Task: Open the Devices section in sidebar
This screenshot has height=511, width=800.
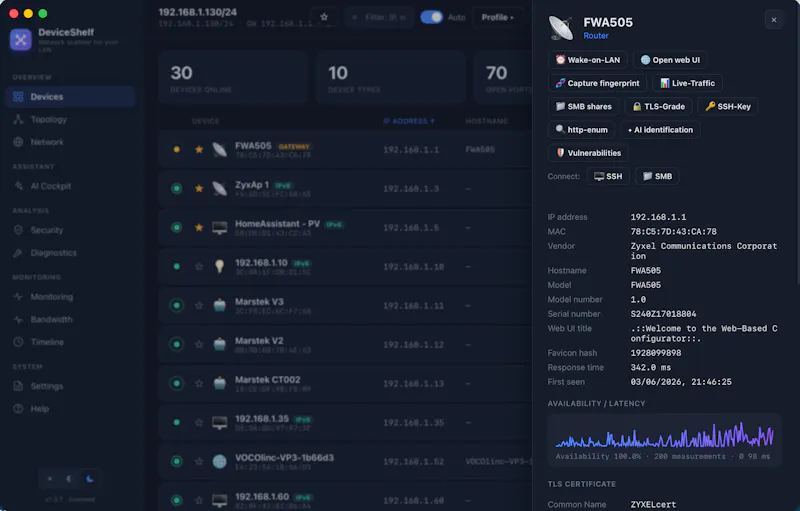Action: tap(70, 96)
